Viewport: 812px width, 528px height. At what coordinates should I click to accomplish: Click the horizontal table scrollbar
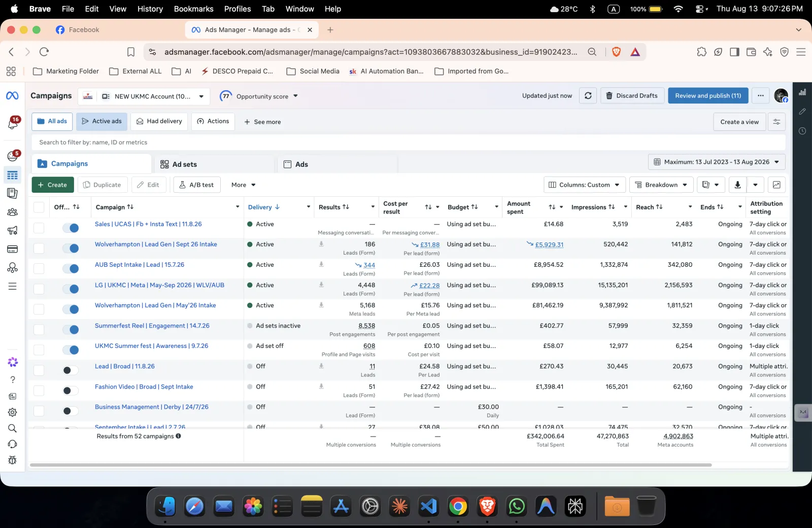pyautogui.click(x=370, y=465)
